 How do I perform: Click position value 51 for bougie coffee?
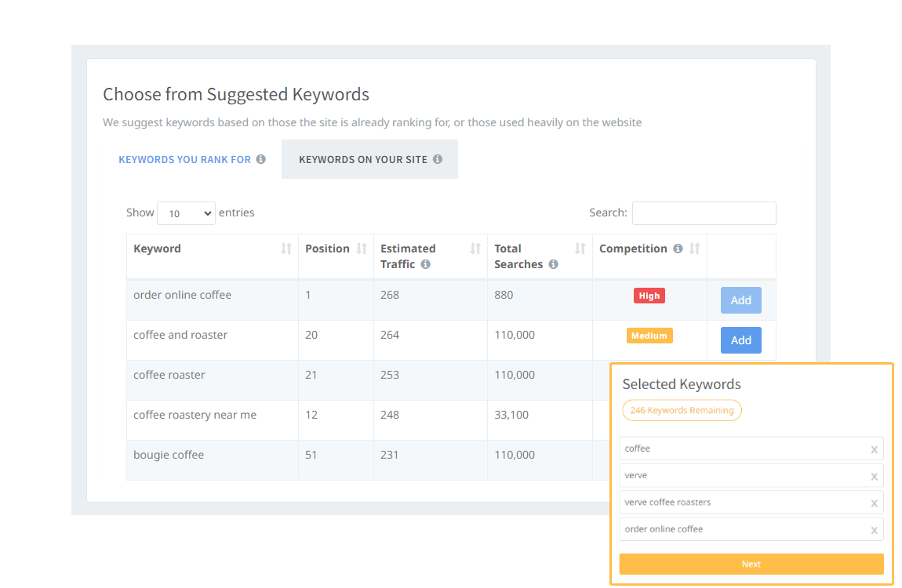(x=311, y=455)
